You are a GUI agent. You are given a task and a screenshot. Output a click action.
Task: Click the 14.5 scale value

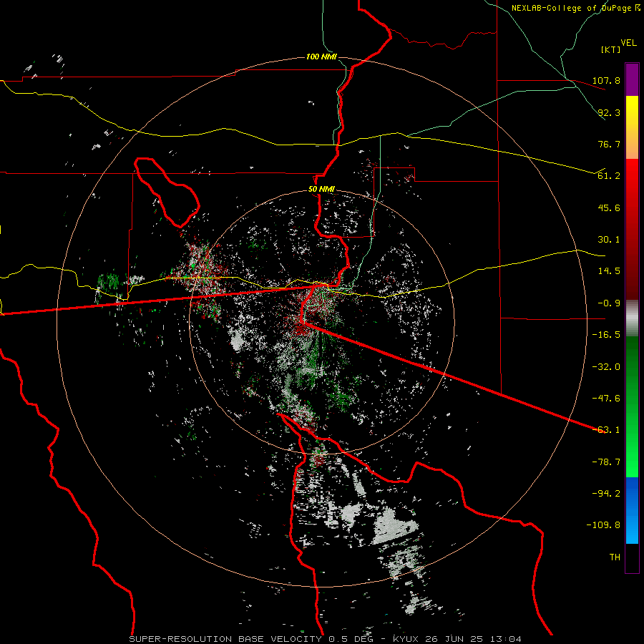pyautogui.click(x=609, y=271)
